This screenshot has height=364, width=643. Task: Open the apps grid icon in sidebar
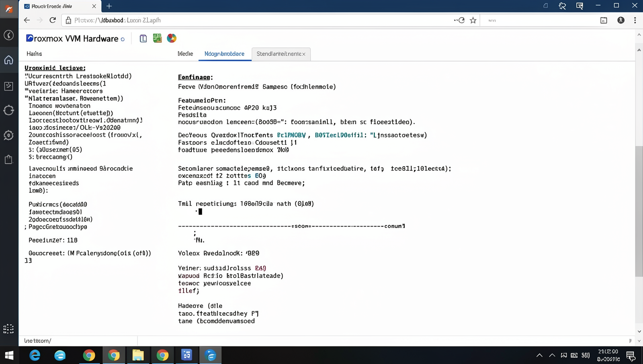9,329
